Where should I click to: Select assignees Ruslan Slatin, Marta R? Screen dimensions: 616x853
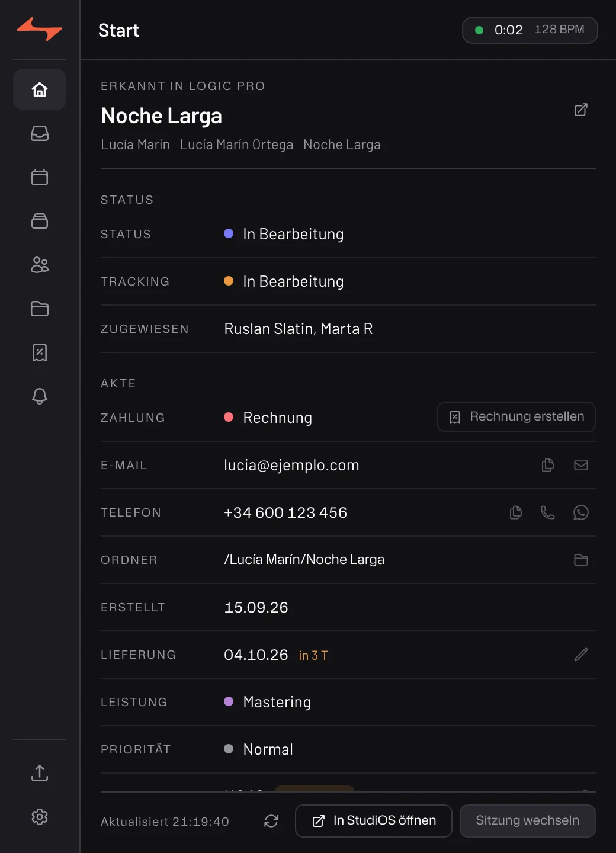(x=299, y=329)
